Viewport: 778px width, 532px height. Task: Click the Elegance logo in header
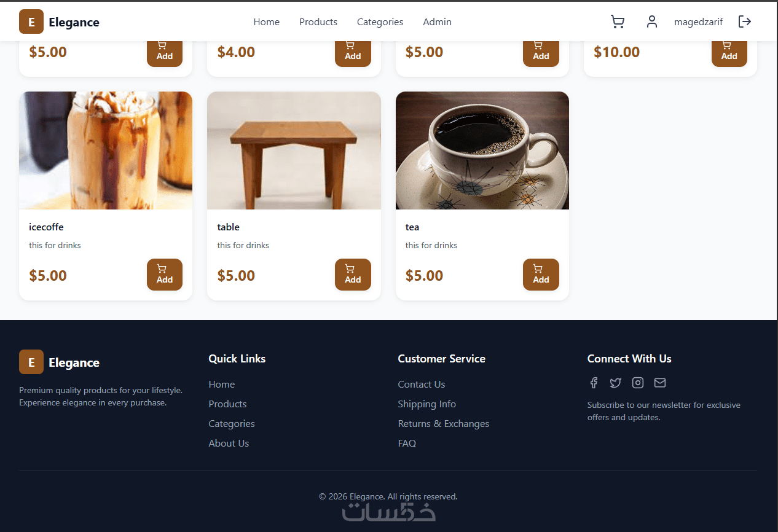(x=59, y=22)
